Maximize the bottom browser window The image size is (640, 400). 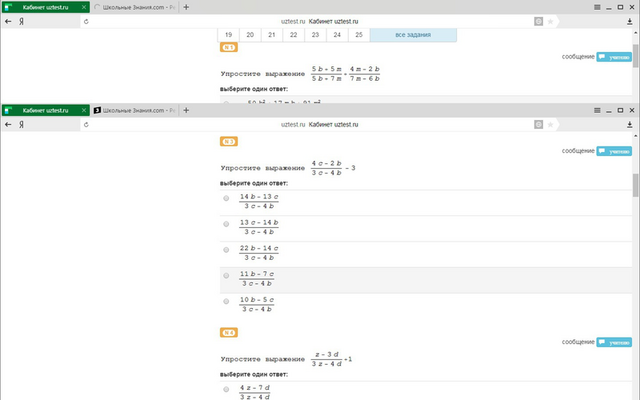point(620,110)
